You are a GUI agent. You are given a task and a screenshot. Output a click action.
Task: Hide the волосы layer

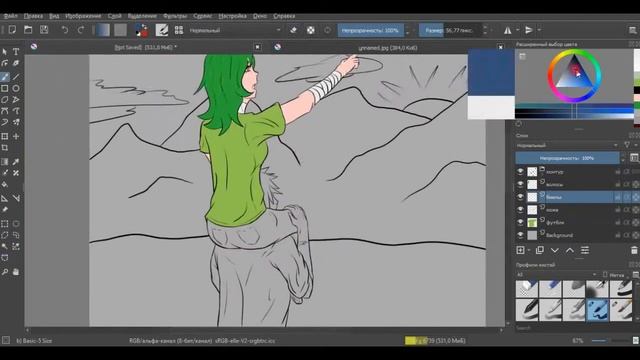pos(520,184)
